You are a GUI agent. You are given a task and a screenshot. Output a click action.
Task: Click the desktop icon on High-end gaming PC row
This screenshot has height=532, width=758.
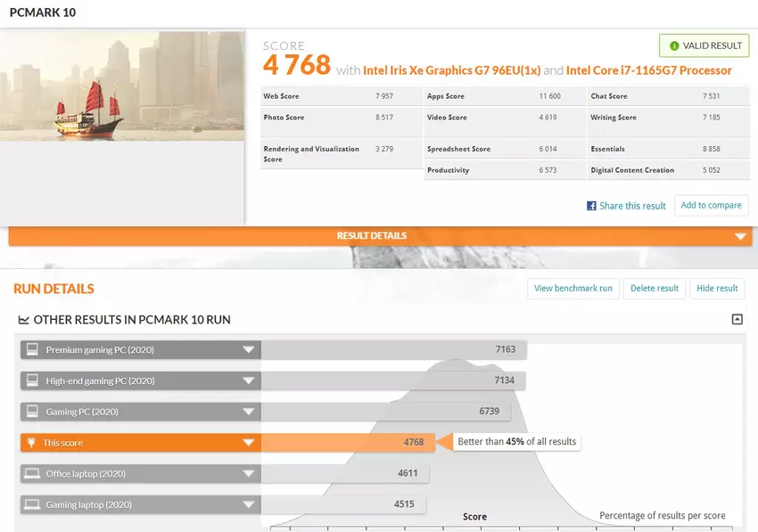click(x=32, y=381)
